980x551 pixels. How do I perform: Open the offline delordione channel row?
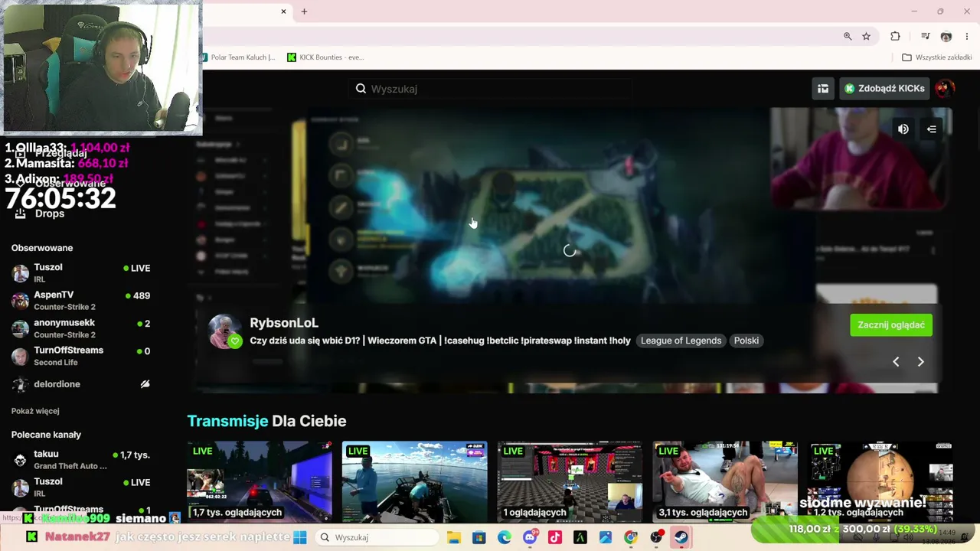coord(80,384)
